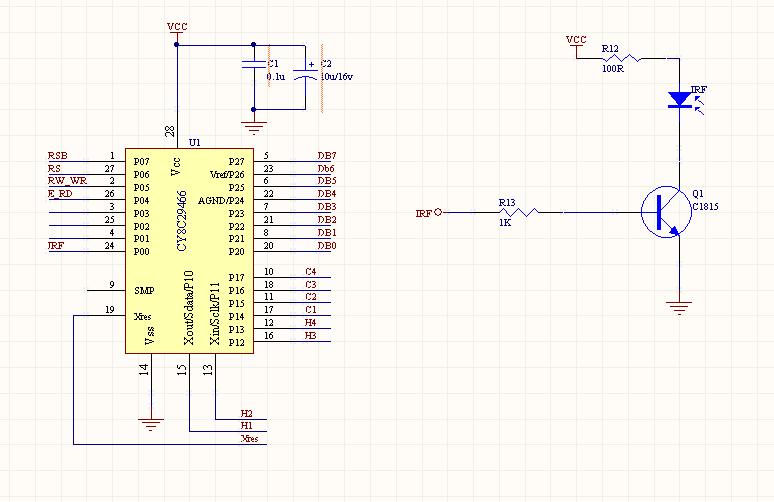The image size is (774, 502).
Task: Click the Xout/Sdata/P10 pin name
Action: coord(188,308)
